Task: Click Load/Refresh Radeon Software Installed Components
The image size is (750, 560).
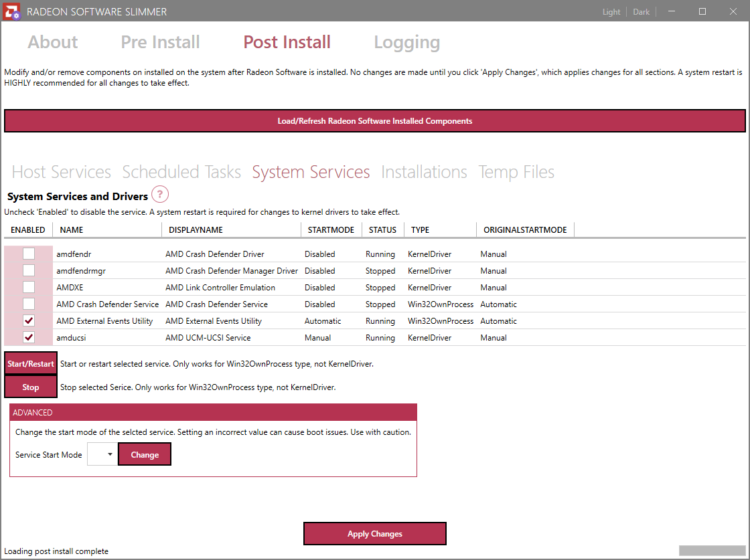Action: pos(375,121)
